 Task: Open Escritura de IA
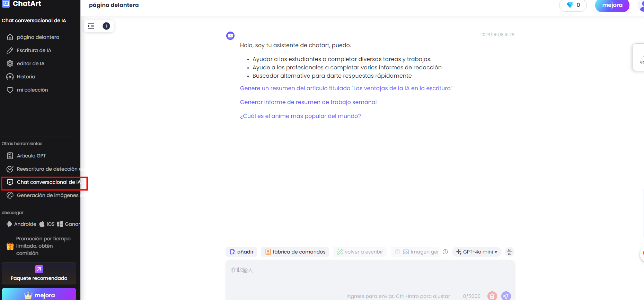coord(29,50)
